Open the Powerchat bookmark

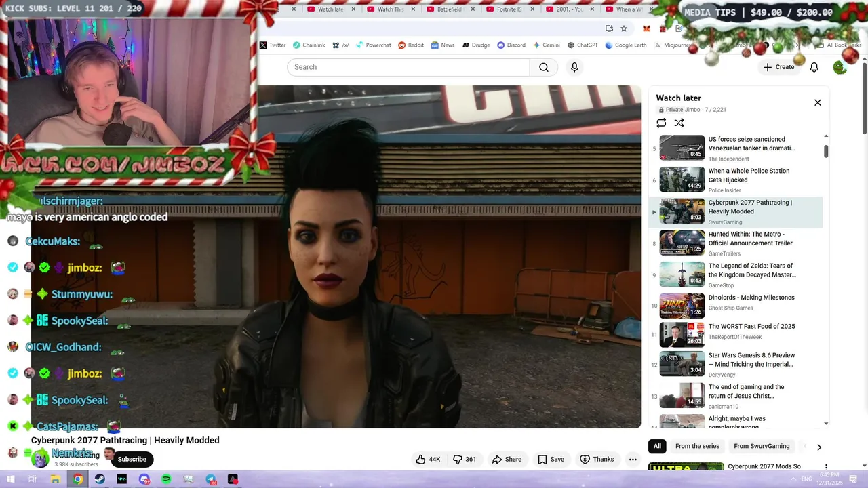coord(373,45)
